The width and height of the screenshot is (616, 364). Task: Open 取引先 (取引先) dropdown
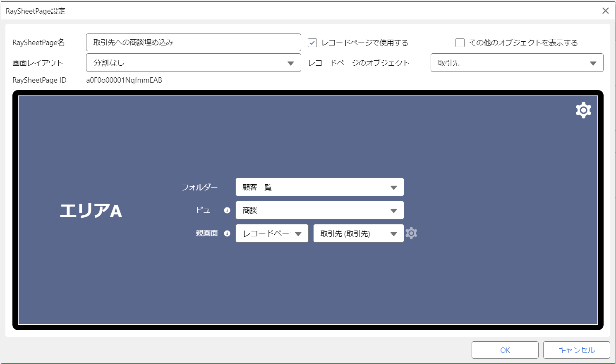click(x=358, y=233)
